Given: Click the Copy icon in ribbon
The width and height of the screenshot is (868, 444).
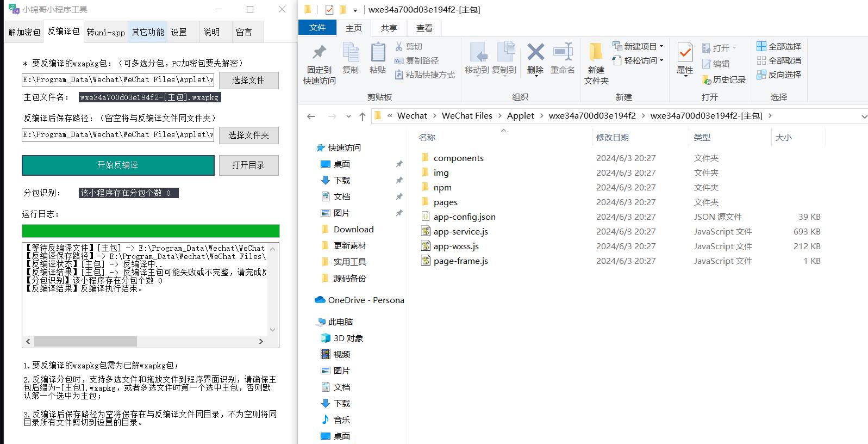Looking at the screenshot, I should pyautogui.click(x=351, y=58).
